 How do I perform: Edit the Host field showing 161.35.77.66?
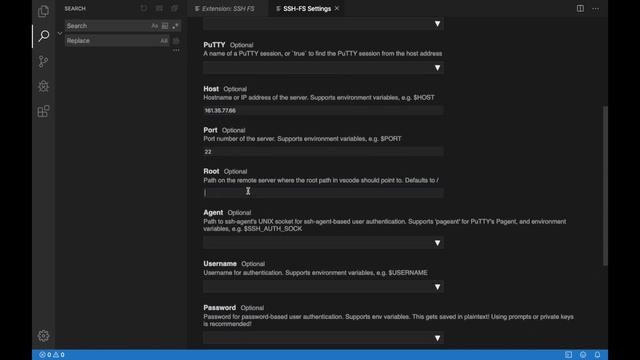point(323,111)
